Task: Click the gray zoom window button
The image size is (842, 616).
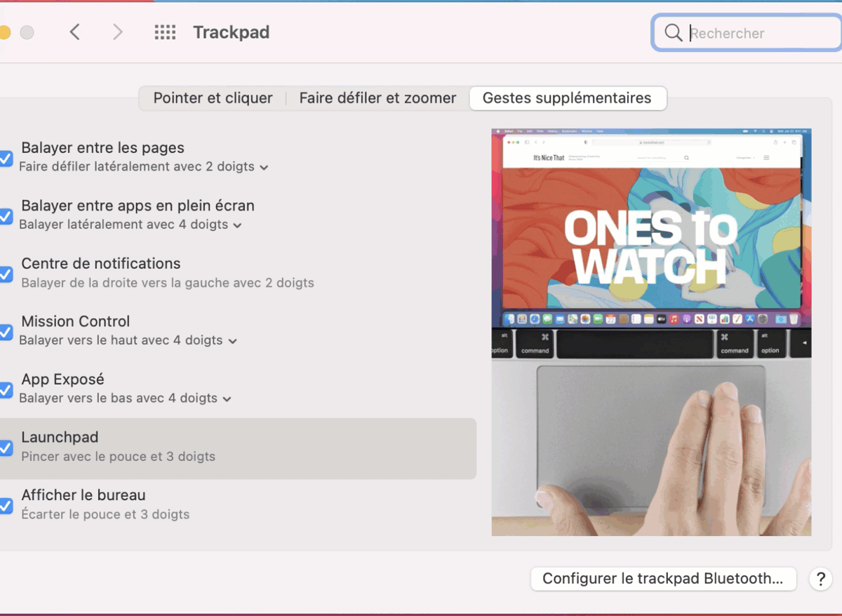Action: (x=27, y=32)
